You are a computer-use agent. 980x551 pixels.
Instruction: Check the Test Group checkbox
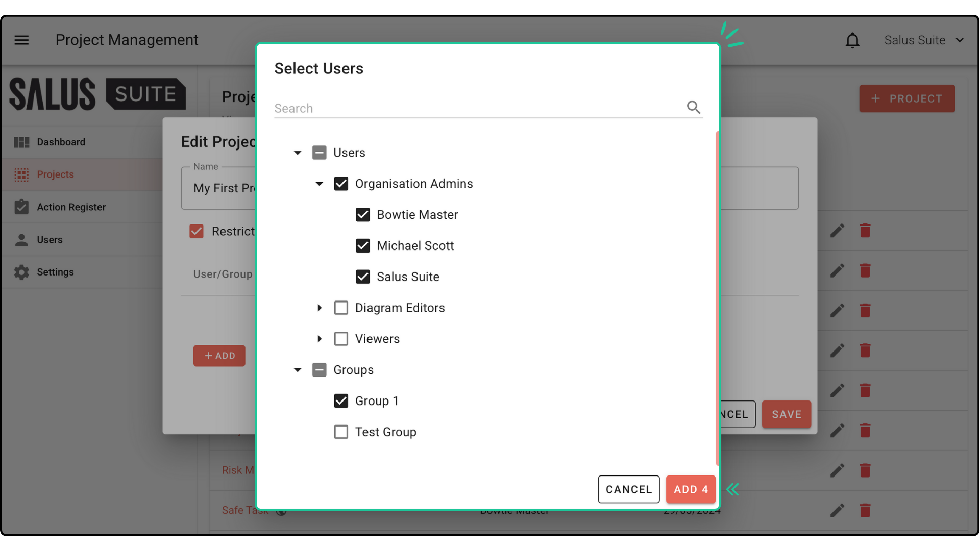[x=341, y=432]
